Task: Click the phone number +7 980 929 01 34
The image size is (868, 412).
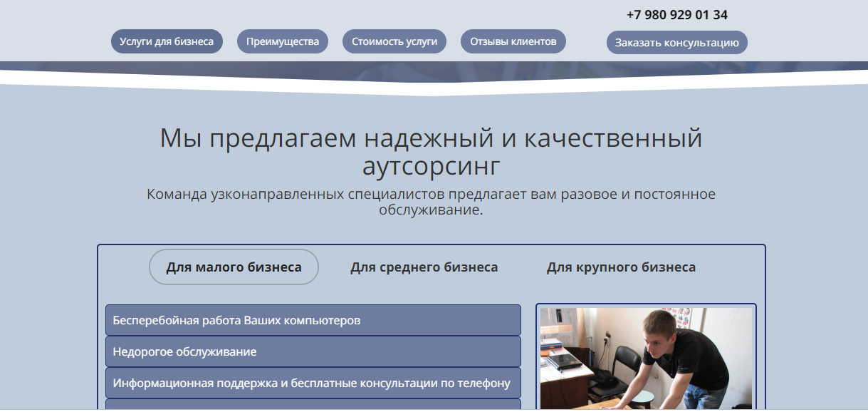Action: pos(677,15)
